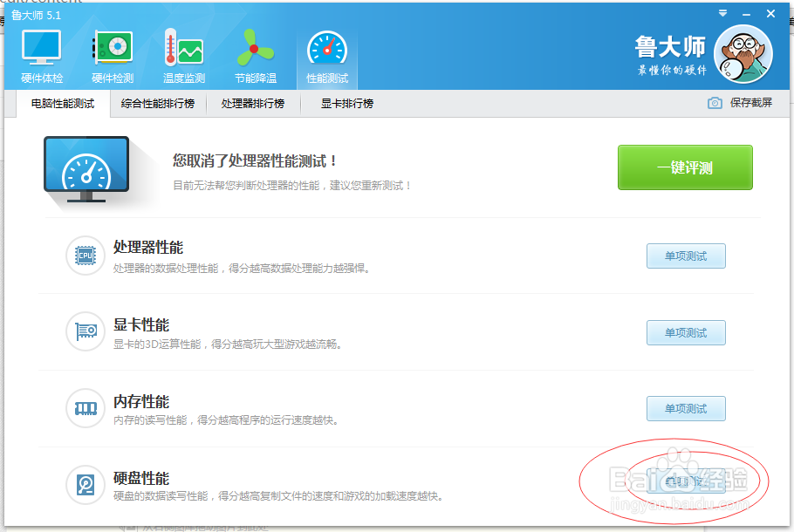
Task: Click the CPU icon beside 处理器性能
Action: [86, 256]
